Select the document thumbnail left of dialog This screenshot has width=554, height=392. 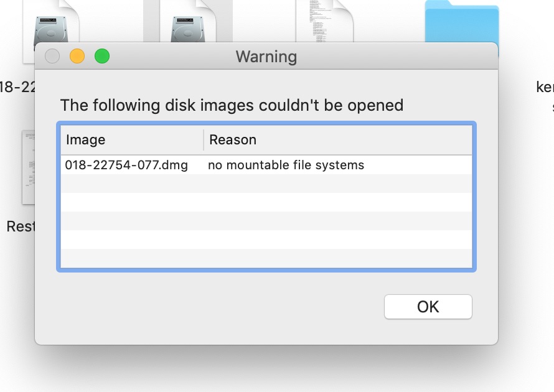tap(28, 167)
